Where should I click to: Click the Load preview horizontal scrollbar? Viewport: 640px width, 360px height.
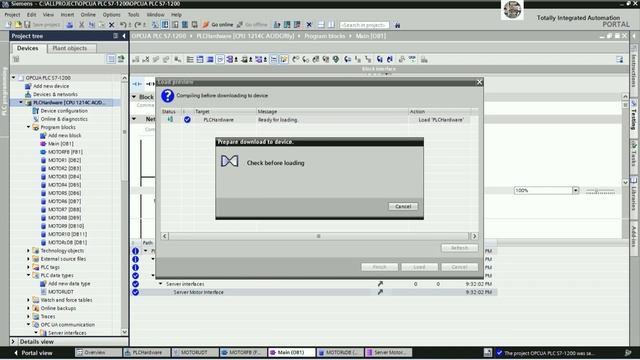[319, 236]
